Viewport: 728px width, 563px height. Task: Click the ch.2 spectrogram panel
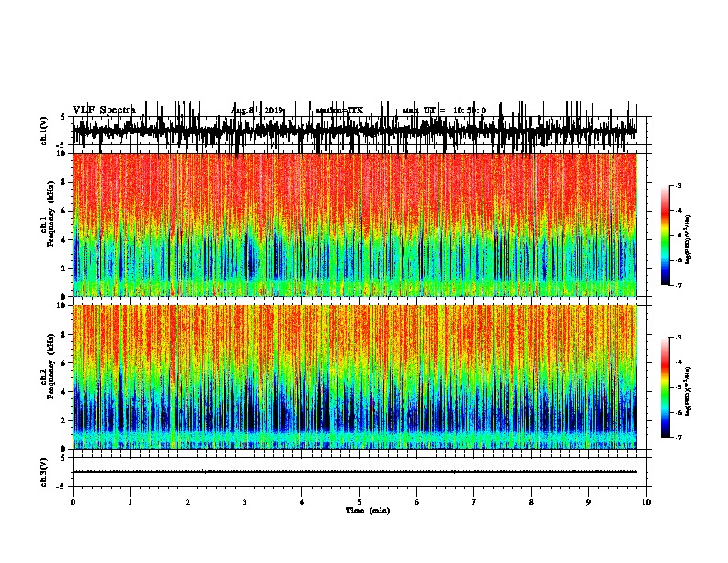coord(355,377)
